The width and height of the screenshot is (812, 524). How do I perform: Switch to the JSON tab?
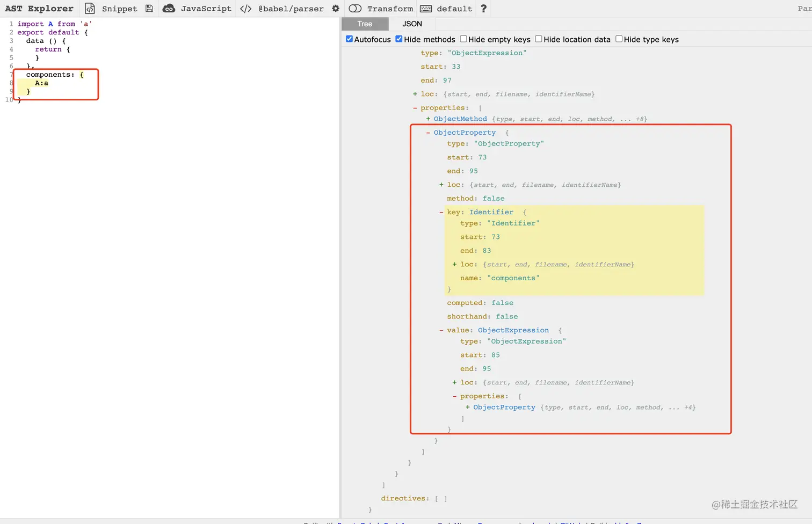click(412, 24)
